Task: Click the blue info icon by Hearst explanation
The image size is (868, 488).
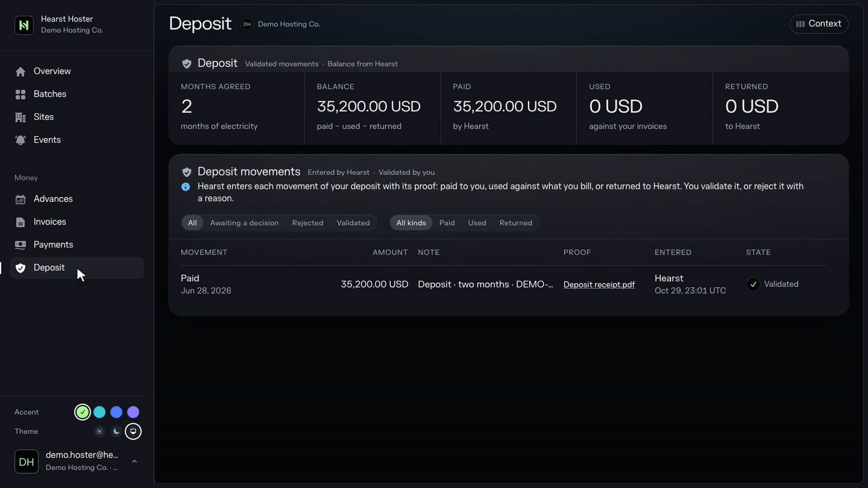Action: 185,187
